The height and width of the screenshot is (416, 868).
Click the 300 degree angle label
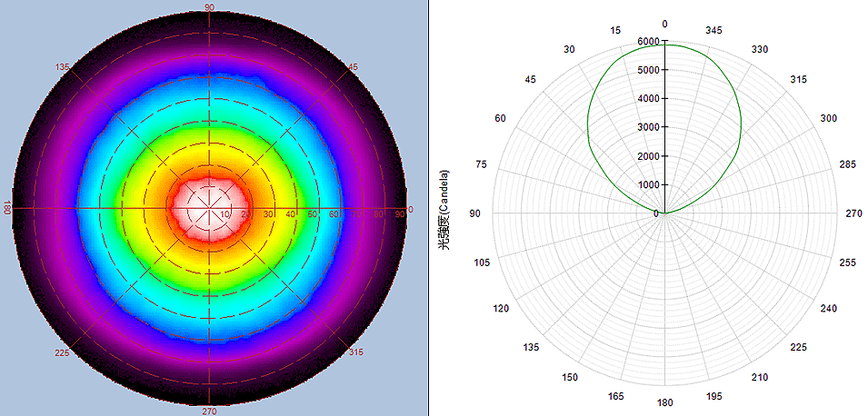pyautogui.click(x=828, y=119)
